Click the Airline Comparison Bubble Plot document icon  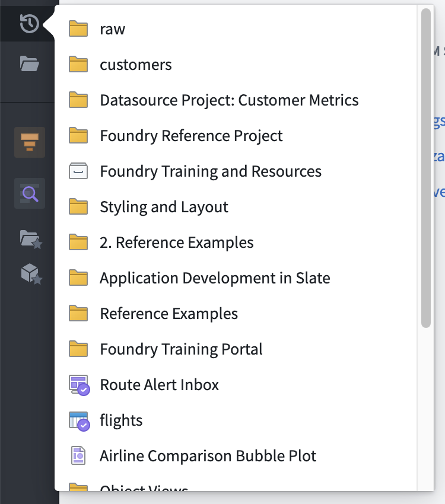point(78,456)
